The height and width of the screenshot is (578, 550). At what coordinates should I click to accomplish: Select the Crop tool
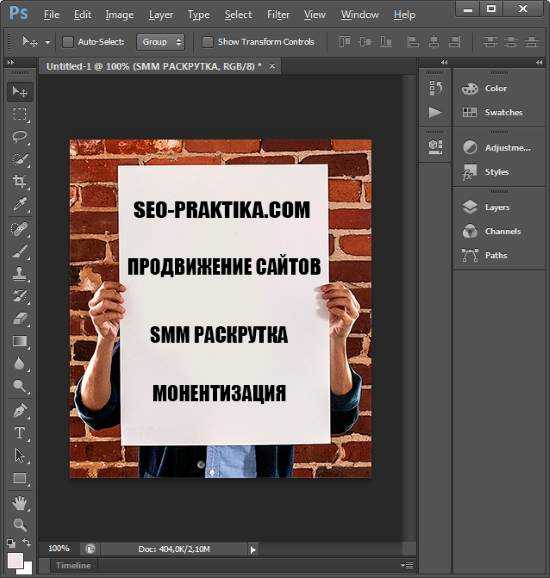click(20, 181)
